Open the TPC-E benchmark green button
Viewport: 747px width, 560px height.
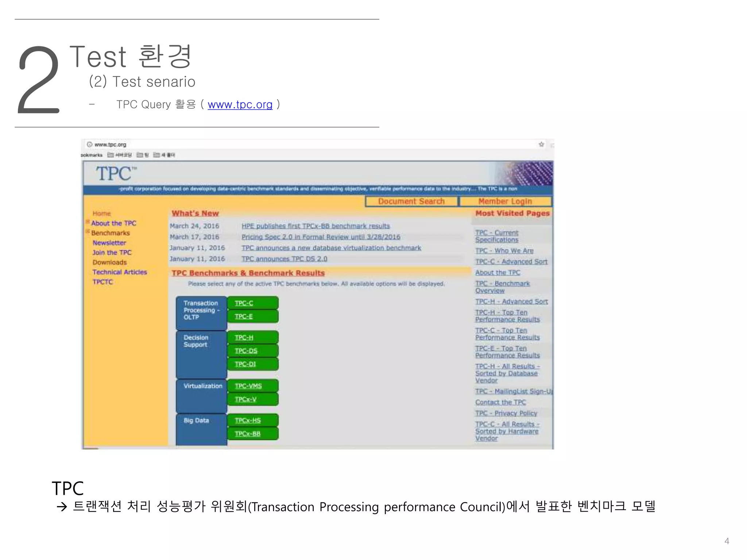[253, 316]
